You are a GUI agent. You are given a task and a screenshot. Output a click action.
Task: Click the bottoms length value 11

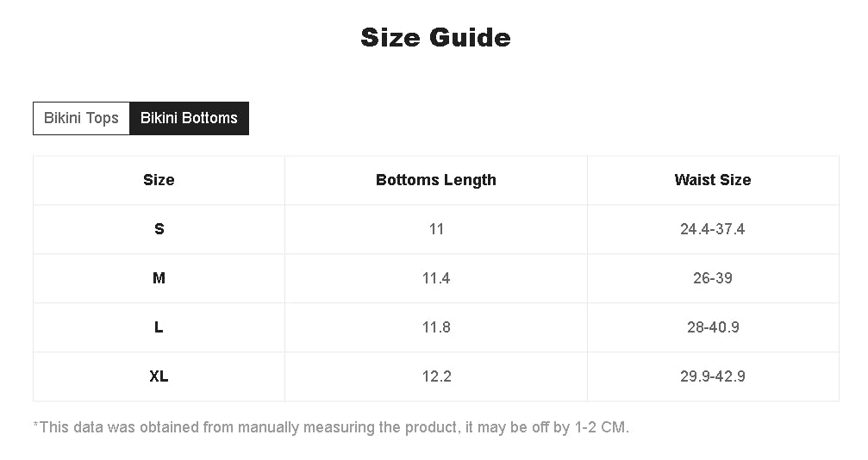click(x=436, y=229)
